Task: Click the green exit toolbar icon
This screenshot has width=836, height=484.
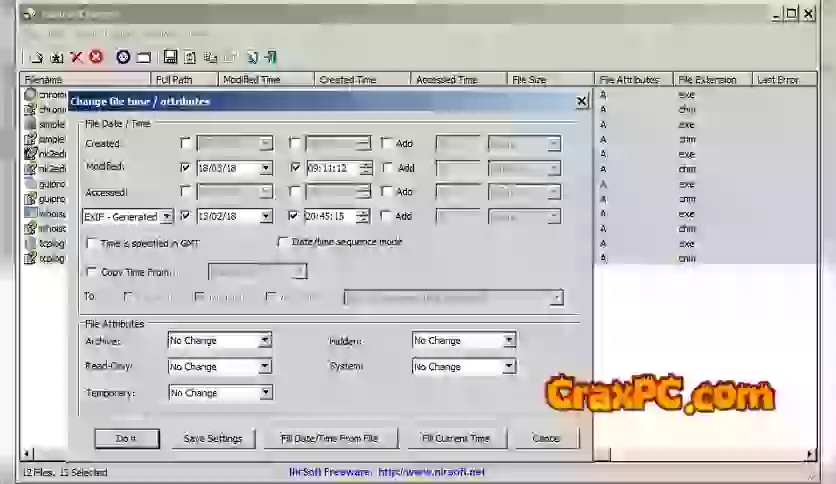Action: click(270, 57)
